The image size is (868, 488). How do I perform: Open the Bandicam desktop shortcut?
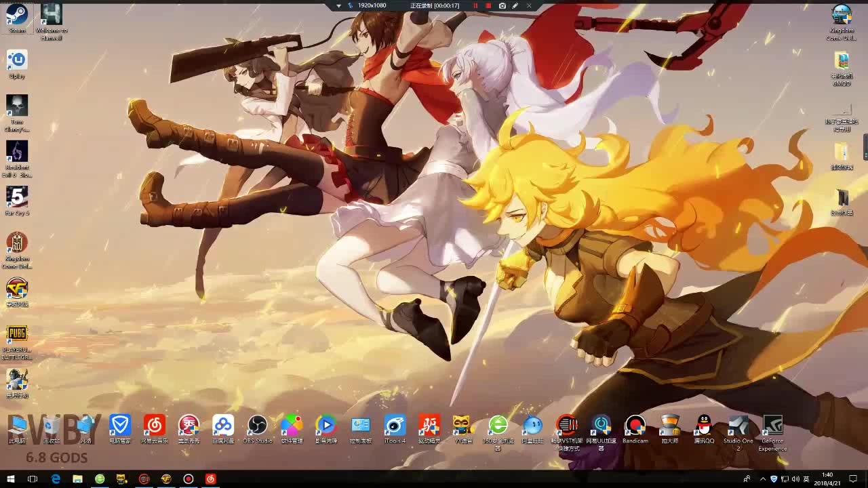tap(635, 429)
